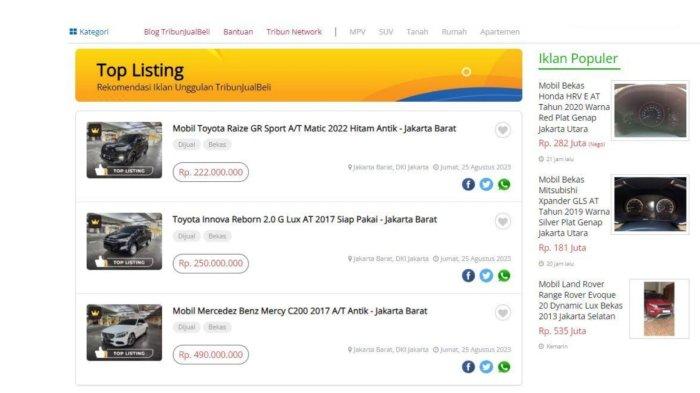
Task: Share Mercedez Benz C200 listing via WhatsApp
Action: [504, 367]
